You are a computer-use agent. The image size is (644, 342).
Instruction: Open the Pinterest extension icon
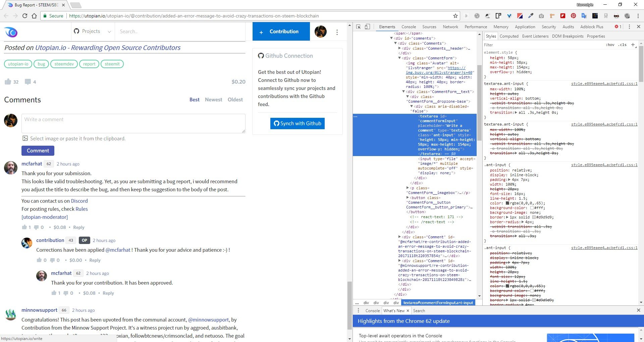[x=573, y=16]
